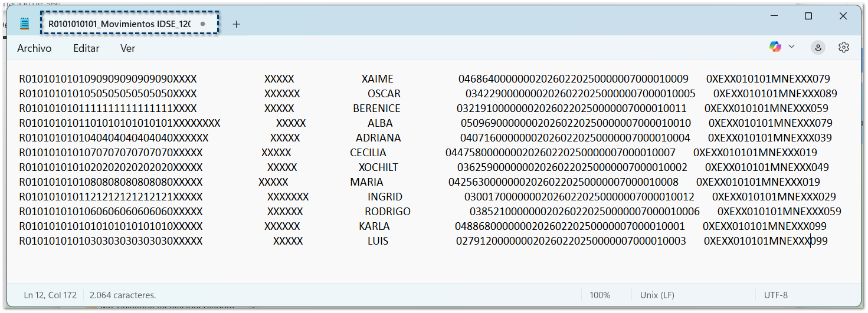This screenshot has width=868, height=313.
Task: Place cursor on the BERENICE line
Action: [376, 108]
